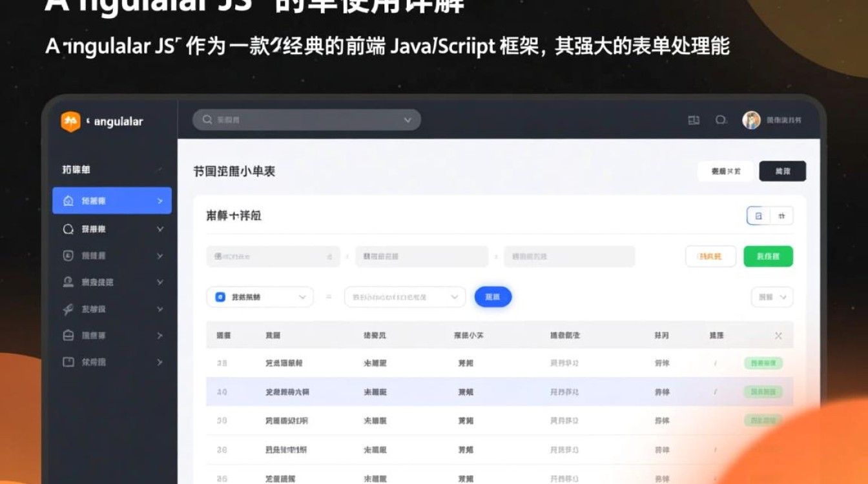This screenshot has height=484, width=868.
Task: Open the small dropdown right of the filter row
Action: 772,297
